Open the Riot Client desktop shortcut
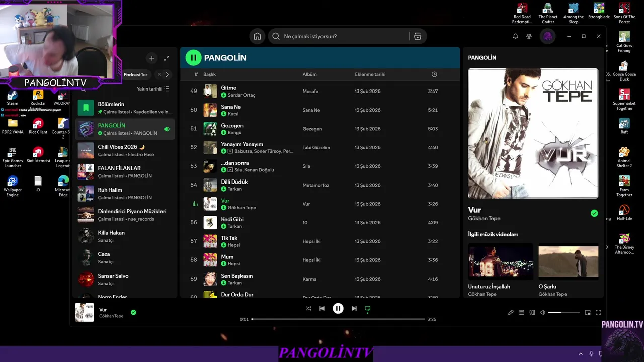The height and width of the screenshot is (362, 644). coord(38,126)
